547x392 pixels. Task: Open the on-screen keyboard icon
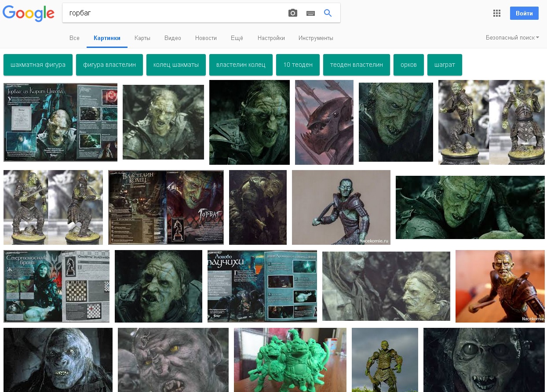[310, 14]
